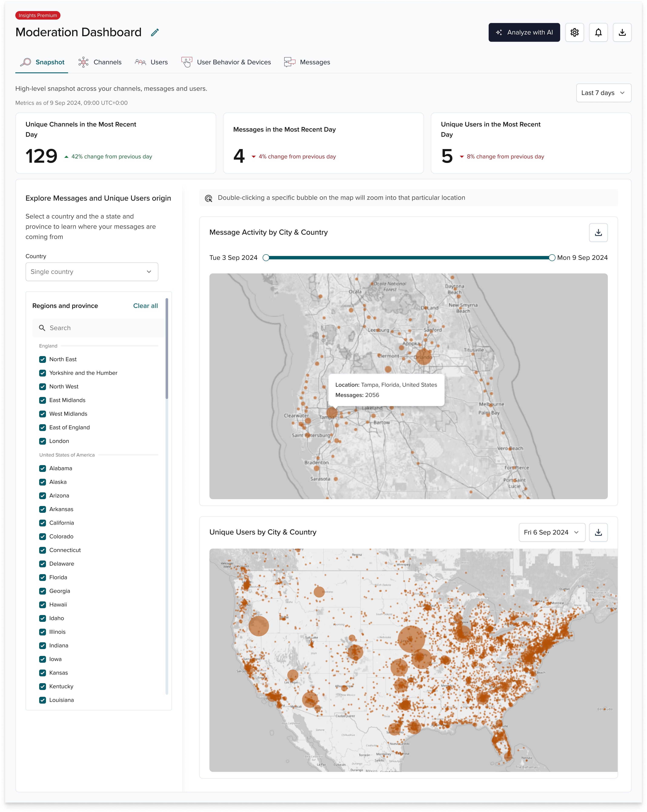
Task: Uncheck the Yorkshire and the Humber checkbox
Action: pos(43,373)
